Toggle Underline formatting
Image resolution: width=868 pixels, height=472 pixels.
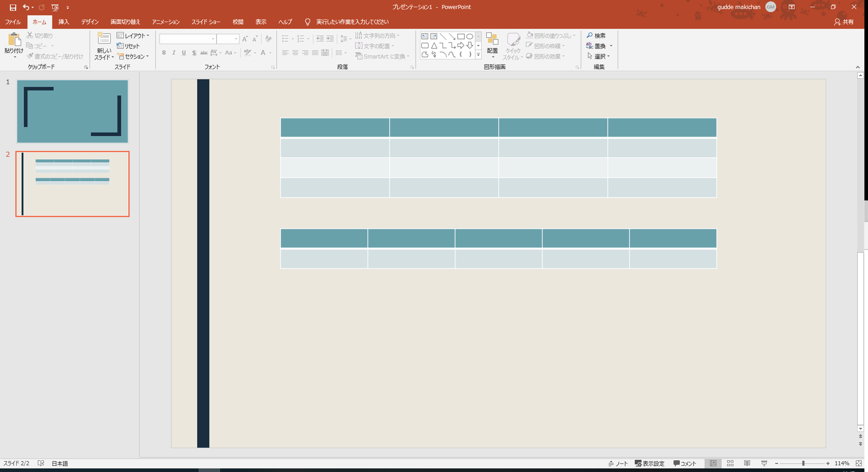point(184,53)
